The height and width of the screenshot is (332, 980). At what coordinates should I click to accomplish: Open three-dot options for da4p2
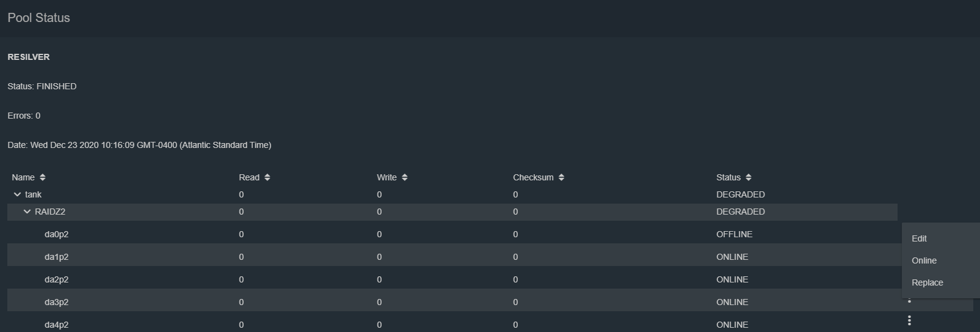[x=909, y=320]
